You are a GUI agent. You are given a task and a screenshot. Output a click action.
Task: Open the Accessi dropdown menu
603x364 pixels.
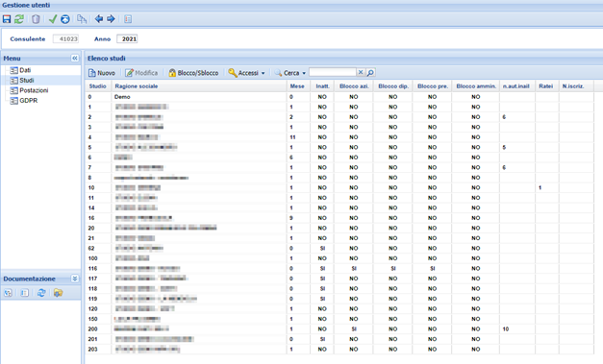246,73
